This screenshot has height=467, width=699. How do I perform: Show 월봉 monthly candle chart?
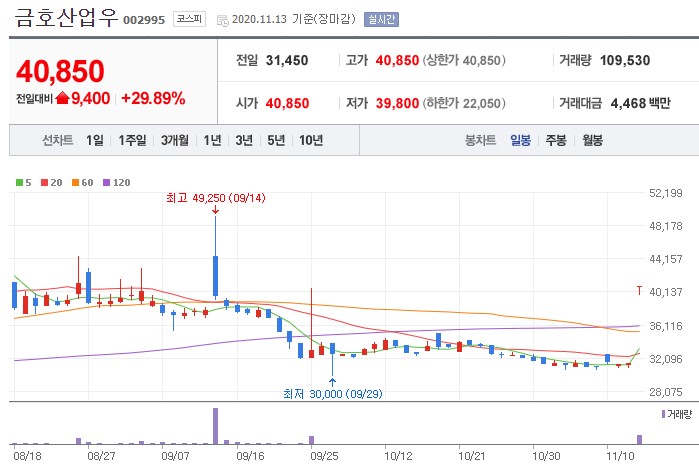[x=592, y=140]
